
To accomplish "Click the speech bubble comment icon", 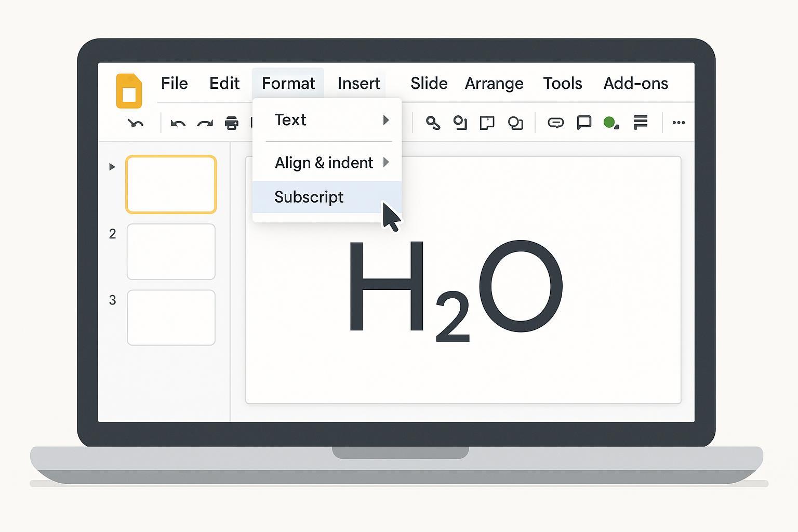I will pyautogui.click(x=584, y=123).
